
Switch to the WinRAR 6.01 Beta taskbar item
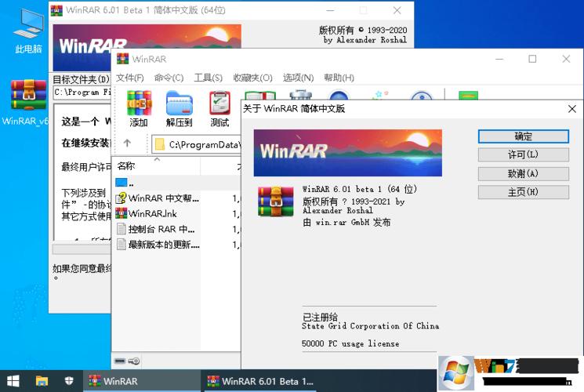(x=259, y=381)
